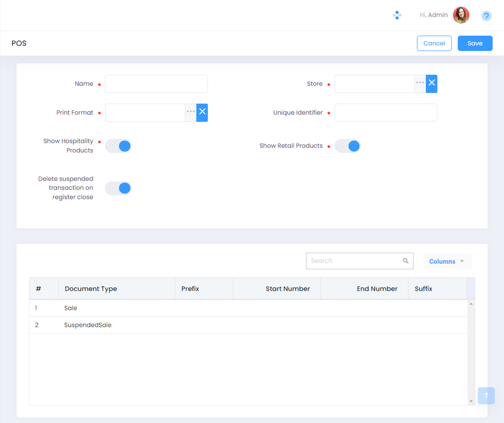Open the help question mark icon

tap(486, 16)
